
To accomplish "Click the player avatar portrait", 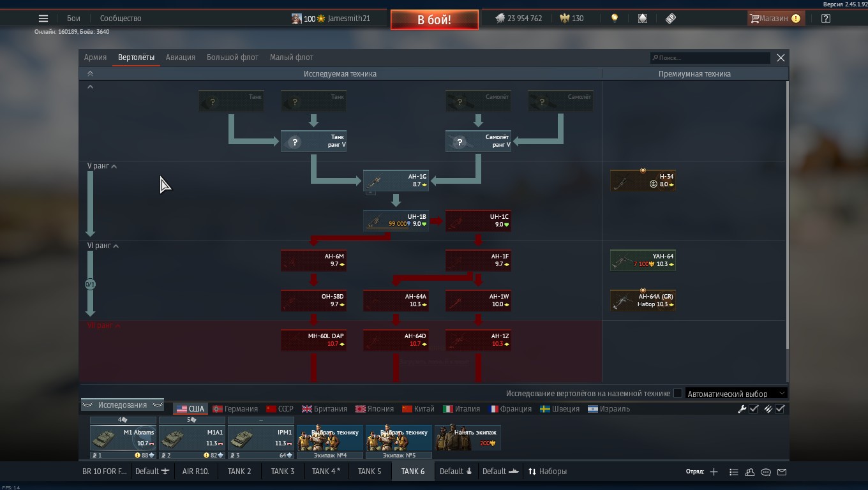I will [x=297, y=19].
